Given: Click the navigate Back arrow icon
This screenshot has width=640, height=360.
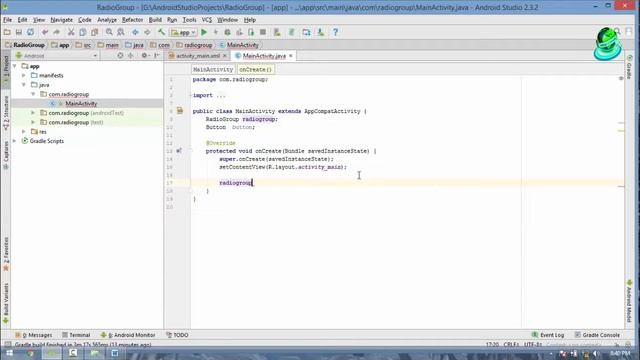Looking at the screenshot, I should 135,32.
